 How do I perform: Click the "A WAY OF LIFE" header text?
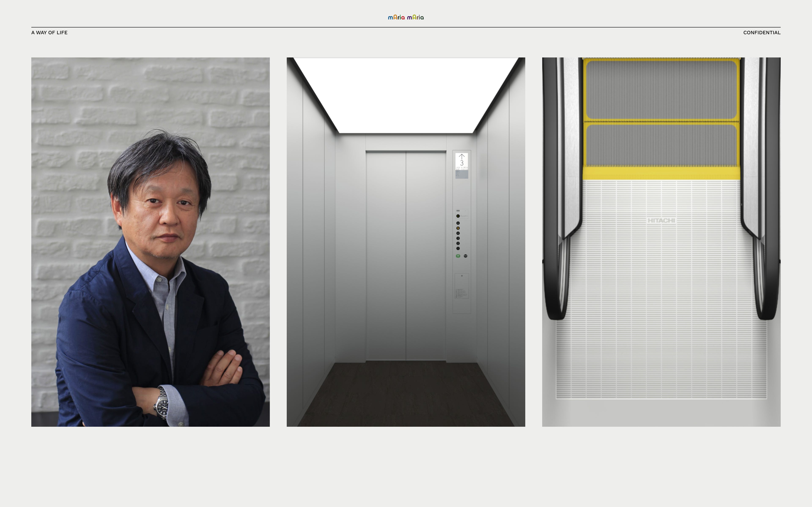pos(49,33)
